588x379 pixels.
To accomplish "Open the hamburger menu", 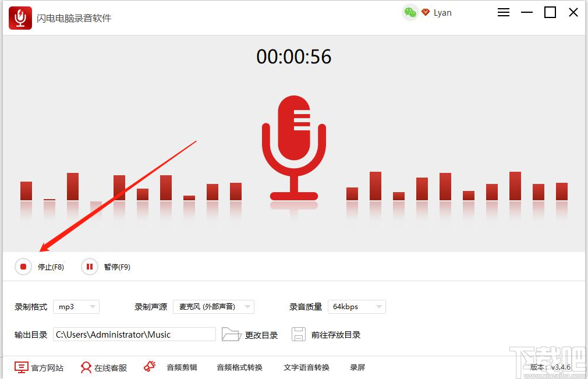I will click(503, 12).
